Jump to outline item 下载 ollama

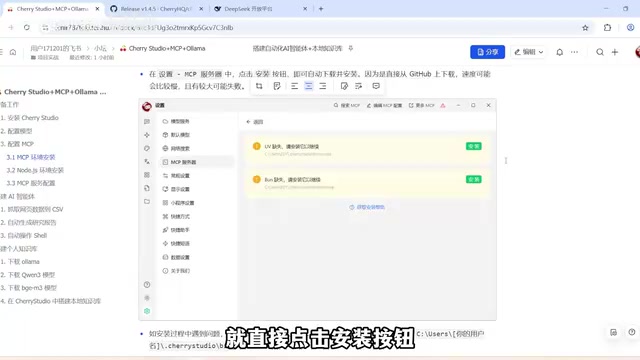[x=20, y=262]
